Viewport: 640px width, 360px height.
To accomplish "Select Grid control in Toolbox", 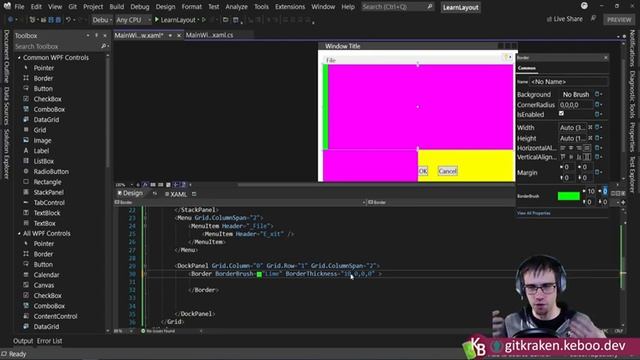I will tap(40, 130).
